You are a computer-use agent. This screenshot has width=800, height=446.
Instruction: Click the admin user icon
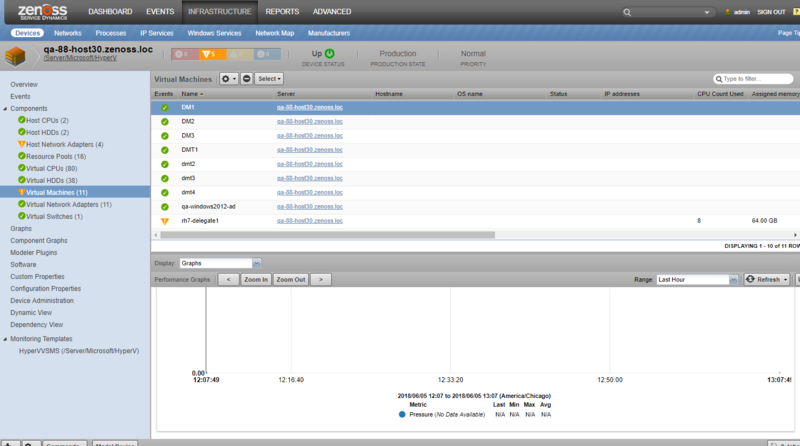coord(728,12)
